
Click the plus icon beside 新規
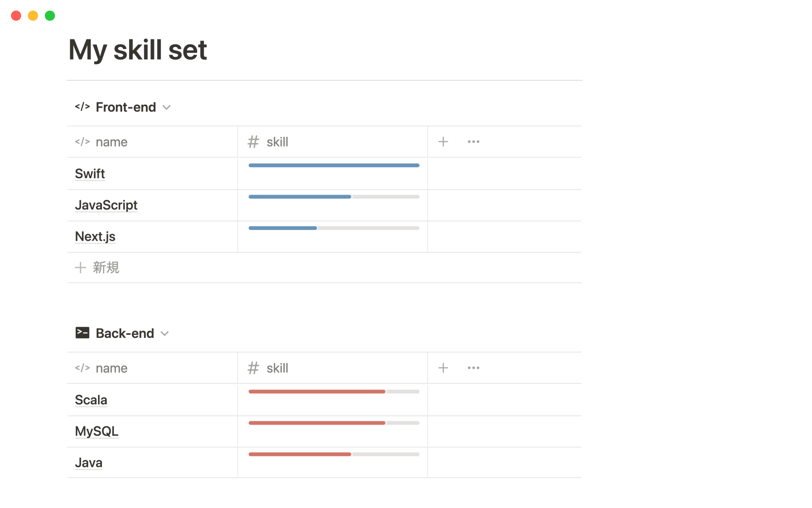click(80, 268)
